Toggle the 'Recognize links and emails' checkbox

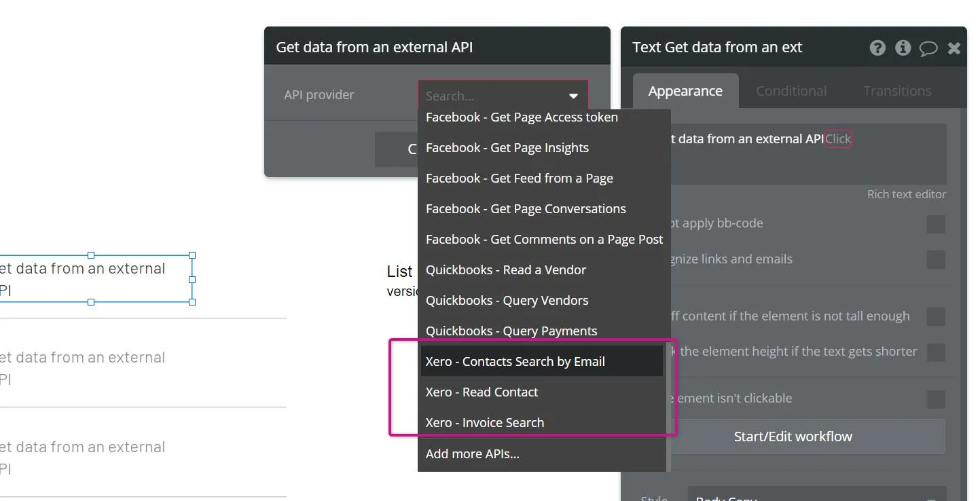pyautogui.click(x=936, y=259)
